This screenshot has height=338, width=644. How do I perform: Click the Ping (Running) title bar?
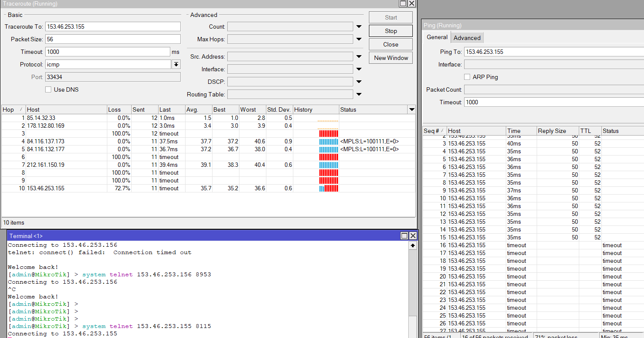click(x=533, y=25)
